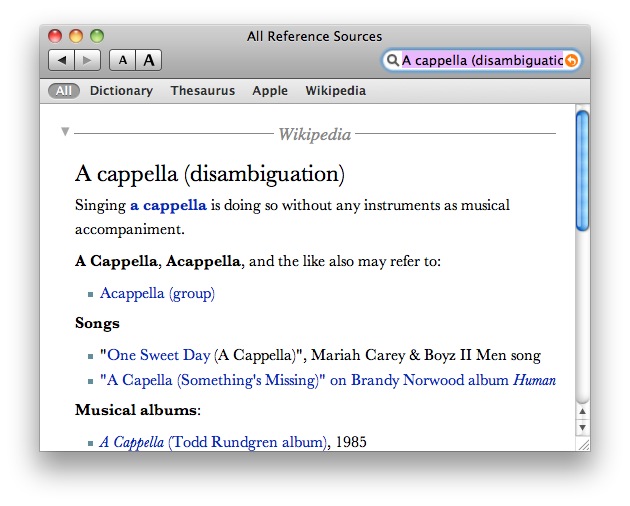630x506 pixels.
Task: Go forward with the right arrow button
Action: [87, 60]
